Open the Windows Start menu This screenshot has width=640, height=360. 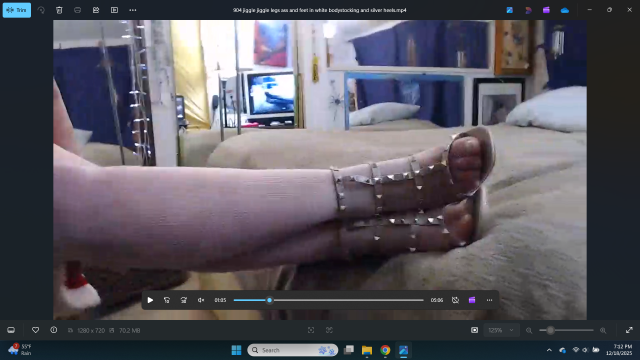click(236, 350)
